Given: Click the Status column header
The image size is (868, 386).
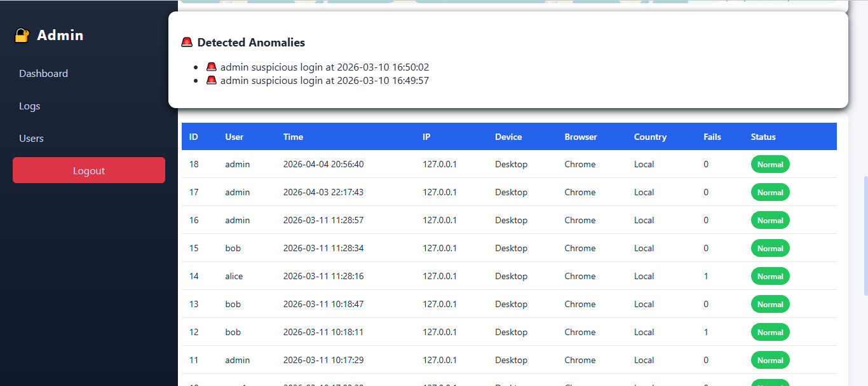Looking at the screenshot, I should pyautogui.click(x=763, y=137).
